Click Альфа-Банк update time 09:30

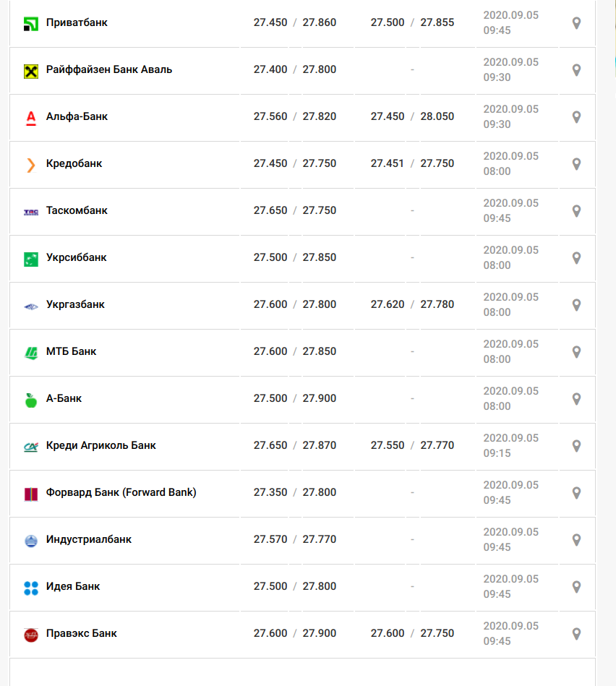[497, 124]
